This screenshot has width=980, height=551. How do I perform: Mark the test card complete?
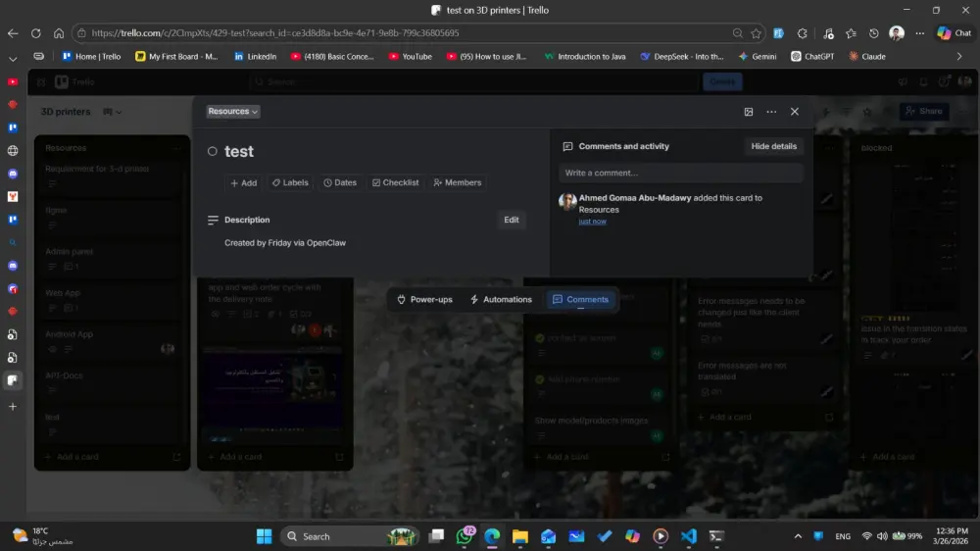[213, 152]
